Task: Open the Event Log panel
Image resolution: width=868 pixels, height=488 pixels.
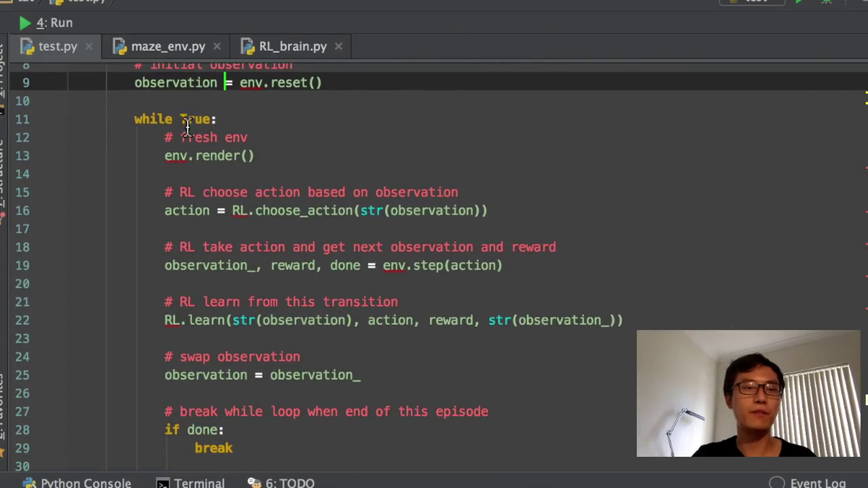Action: [808, 483]
